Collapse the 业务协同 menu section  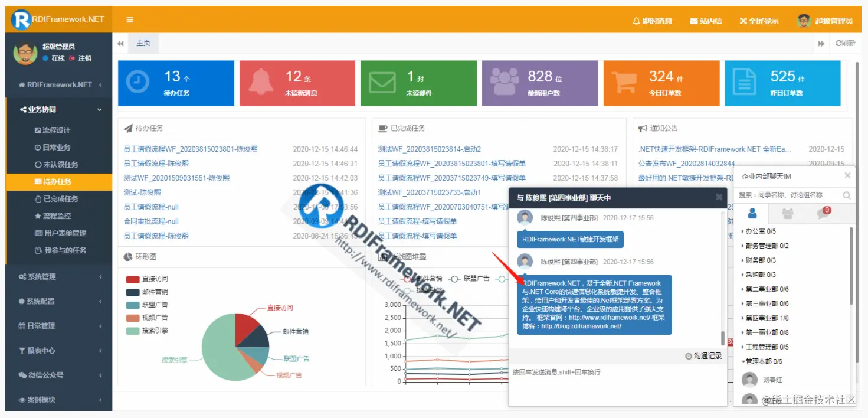point(59,109)
